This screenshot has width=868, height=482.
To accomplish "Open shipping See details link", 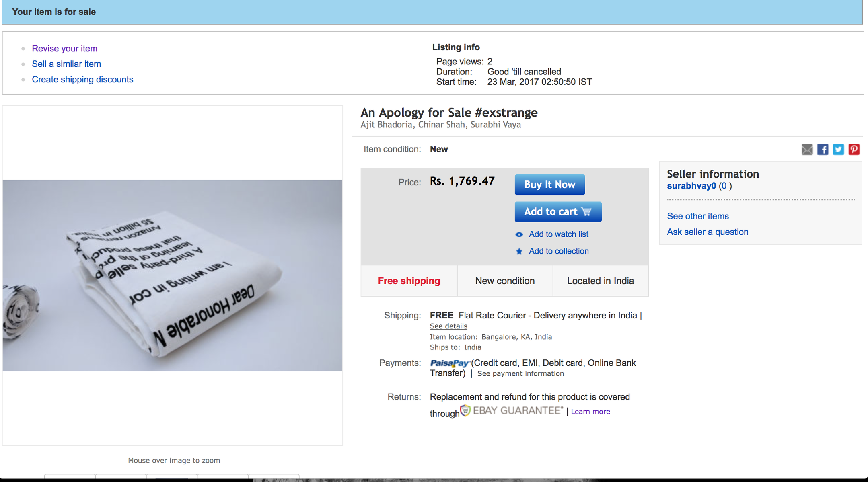I will [448, 326].
